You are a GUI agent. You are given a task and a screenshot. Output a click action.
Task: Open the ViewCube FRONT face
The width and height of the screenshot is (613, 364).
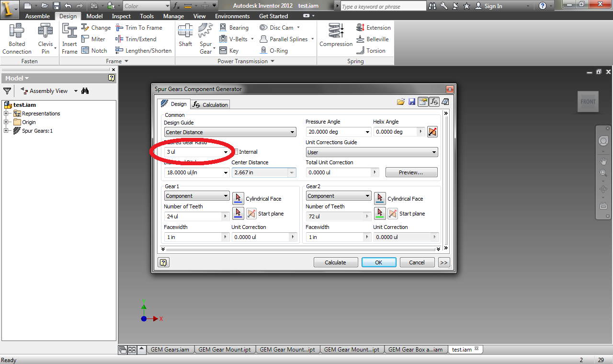click(588, 102)
